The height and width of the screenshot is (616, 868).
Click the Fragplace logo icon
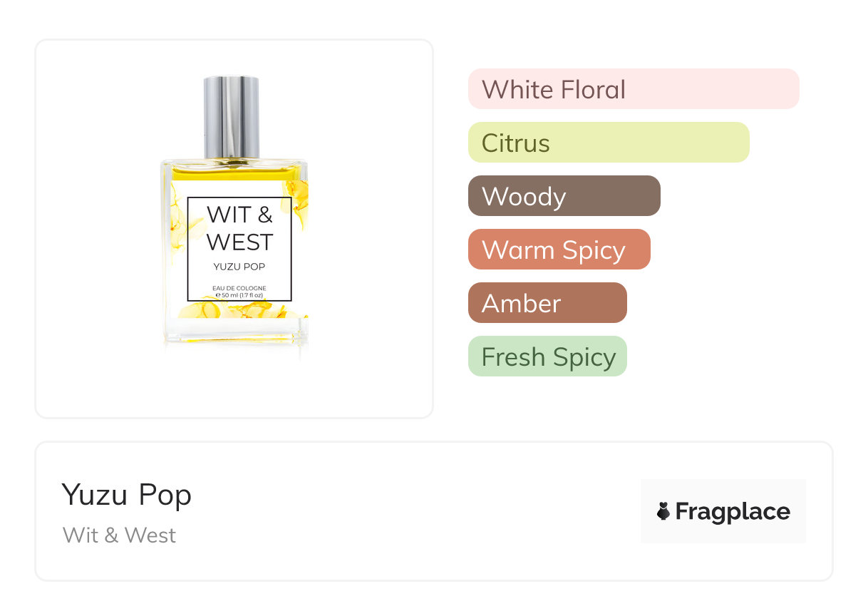click(663, 511)
